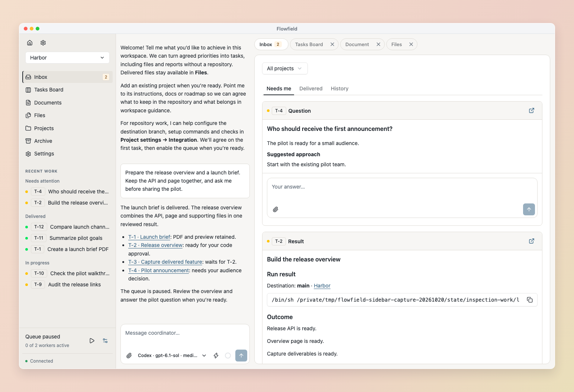Switch to the Tasks Board tab
Screen dimensions: 574x392
point(309,44)
